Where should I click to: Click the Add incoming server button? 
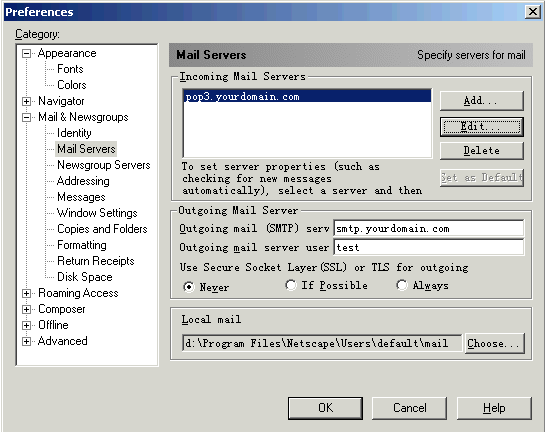tap(481, 101)
